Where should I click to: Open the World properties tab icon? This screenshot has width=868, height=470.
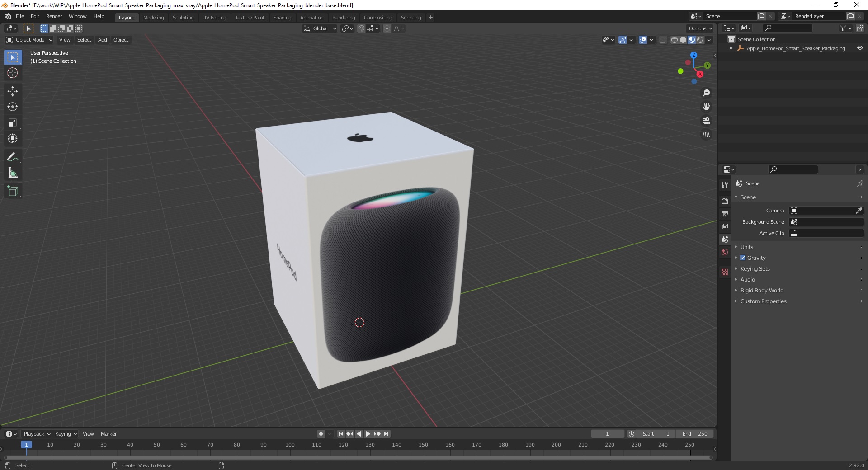(725, 252)
